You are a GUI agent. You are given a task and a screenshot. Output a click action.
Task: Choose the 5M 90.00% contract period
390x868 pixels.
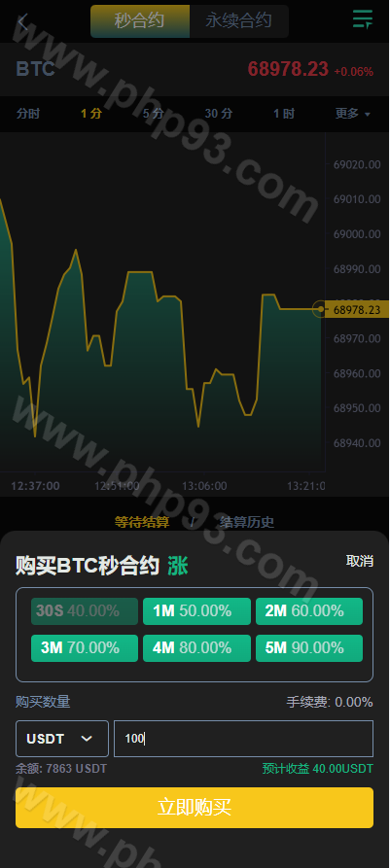click(309, 648)
